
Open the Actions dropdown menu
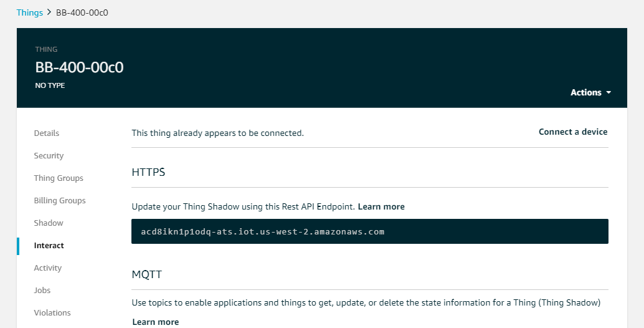point(590,92)
